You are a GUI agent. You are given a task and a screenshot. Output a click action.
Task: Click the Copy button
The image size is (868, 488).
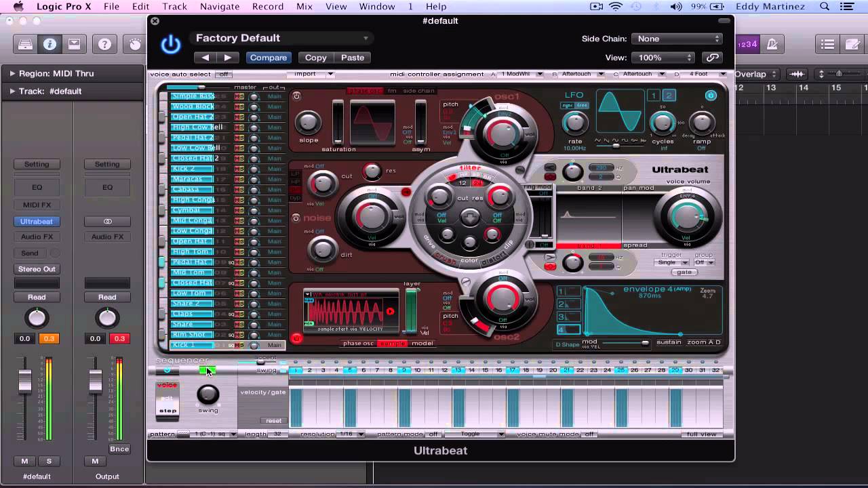click(315, 58)
